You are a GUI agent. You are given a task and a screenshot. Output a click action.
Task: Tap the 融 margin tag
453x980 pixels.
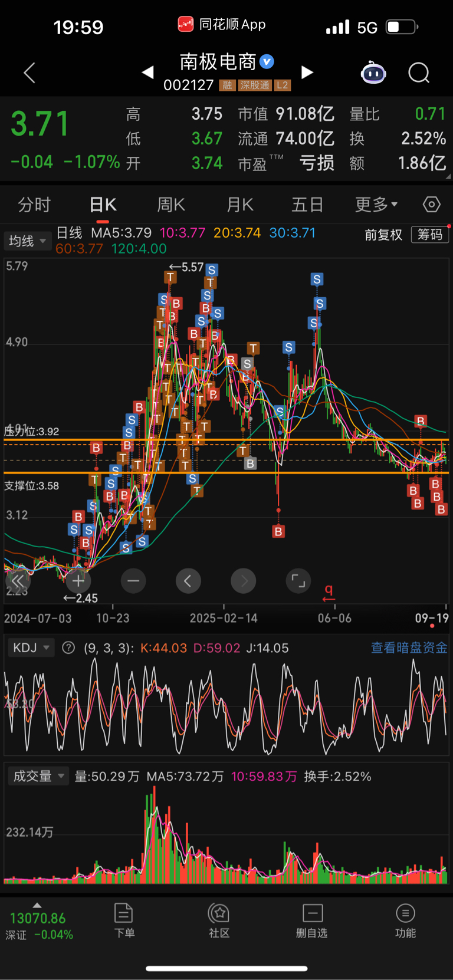tap(227, 85)
